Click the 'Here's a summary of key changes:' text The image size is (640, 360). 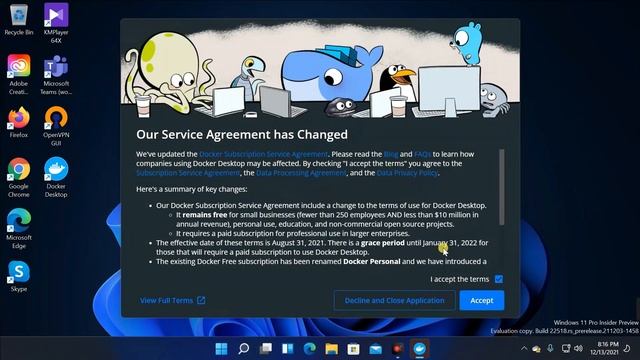[191, 189]
